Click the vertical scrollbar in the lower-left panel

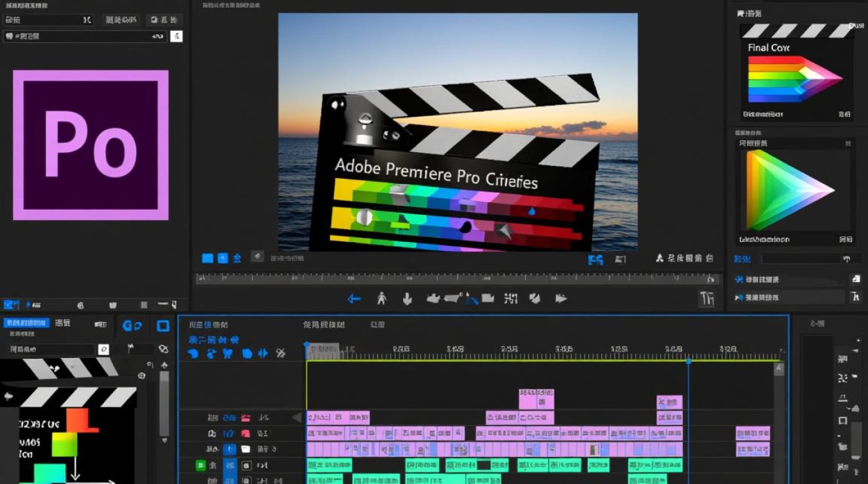click(164, 404)
